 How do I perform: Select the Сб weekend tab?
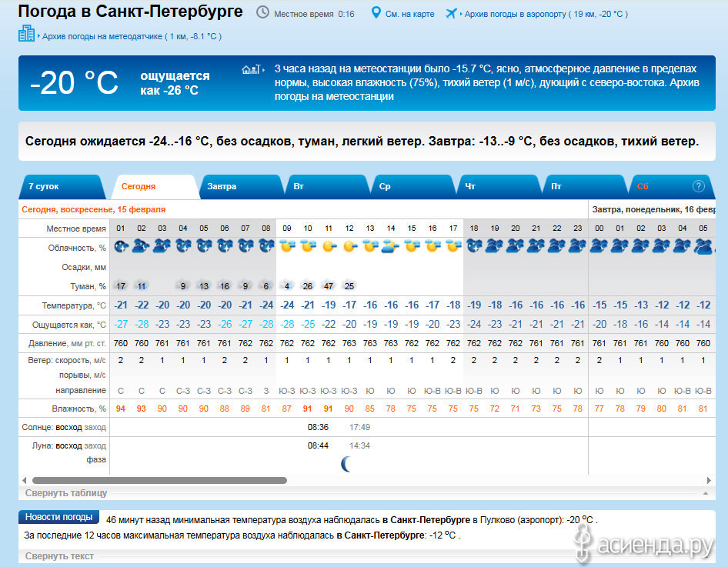coord(643,187)
